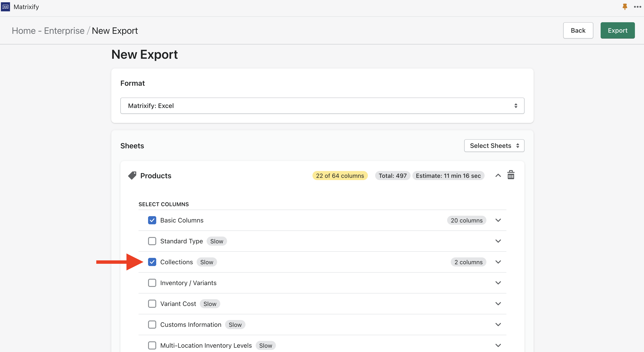
Task: Expand the Customs Information group
Action: (x=498, y=325)
